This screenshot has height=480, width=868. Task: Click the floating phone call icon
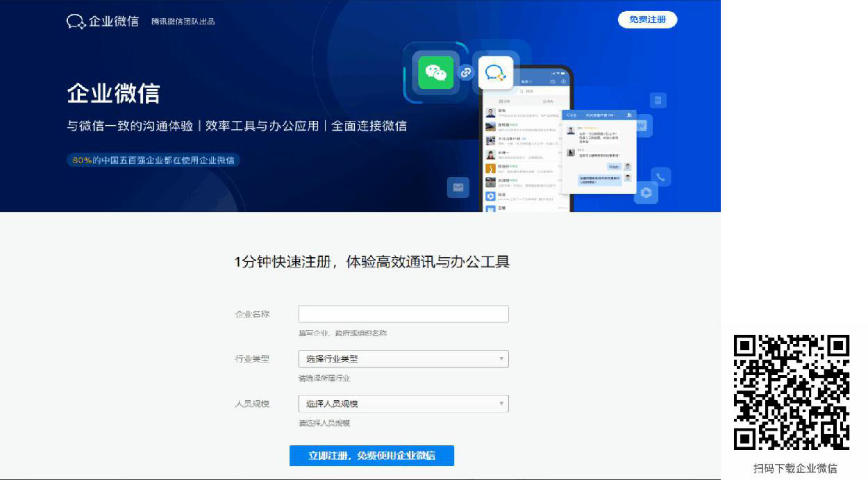point(660,176)
